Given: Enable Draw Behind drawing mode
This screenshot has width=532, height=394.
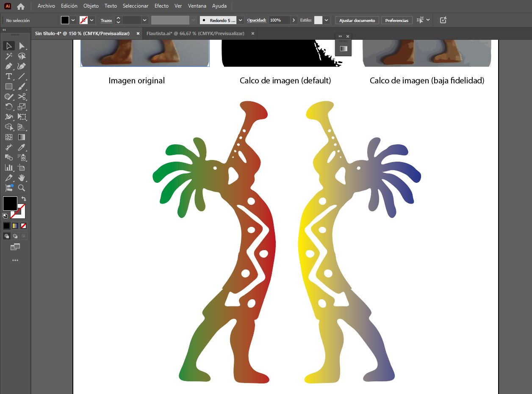Looking at the screenshot, I should (15, 236).
